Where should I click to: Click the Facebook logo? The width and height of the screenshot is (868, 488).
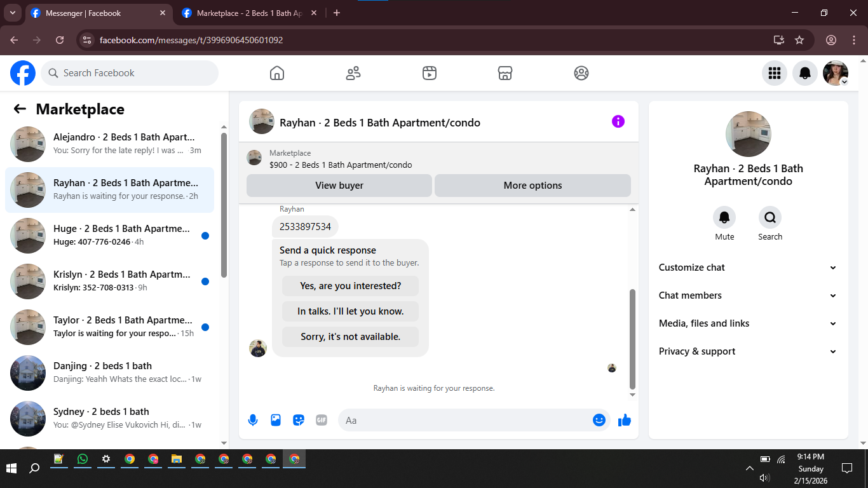click(23, 73)
